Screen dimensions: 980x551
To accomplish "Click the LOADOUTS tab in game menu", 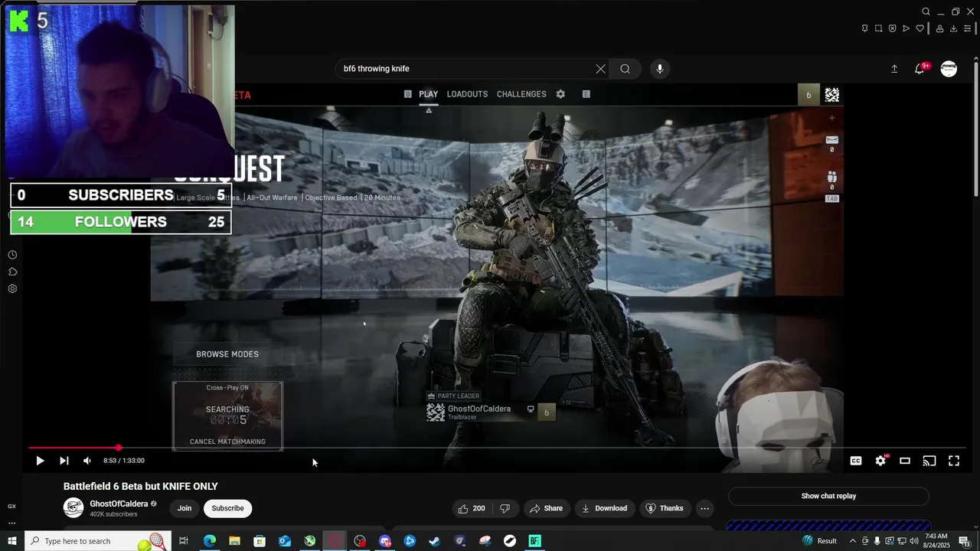I will coord(467,94).
